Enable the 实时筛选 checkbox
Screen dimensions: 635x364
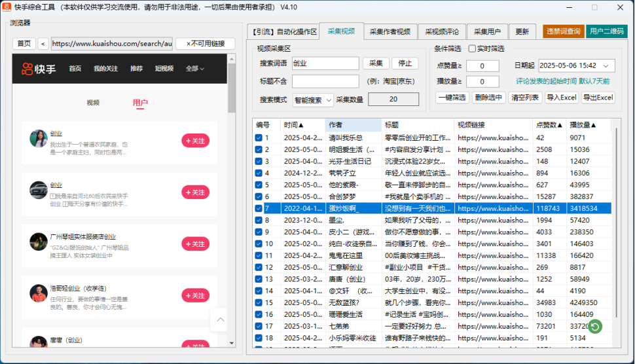pyautogui.click(x=472, y=49)
